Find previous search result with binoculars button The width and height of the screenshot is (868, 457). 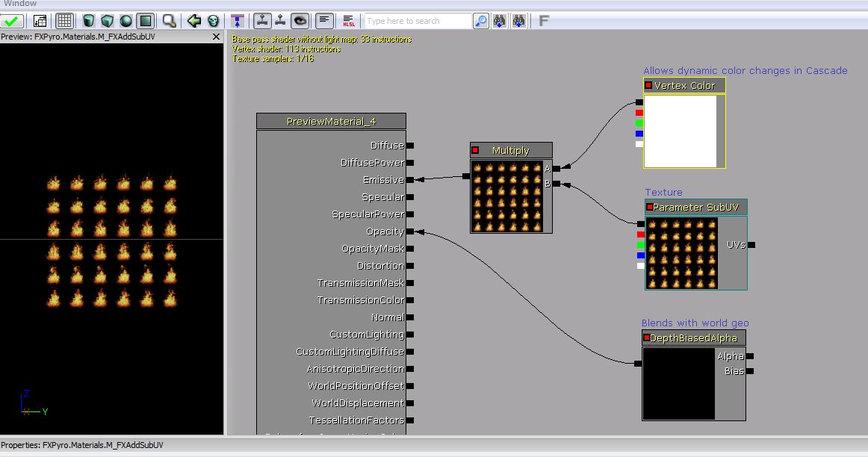[518, 20]
